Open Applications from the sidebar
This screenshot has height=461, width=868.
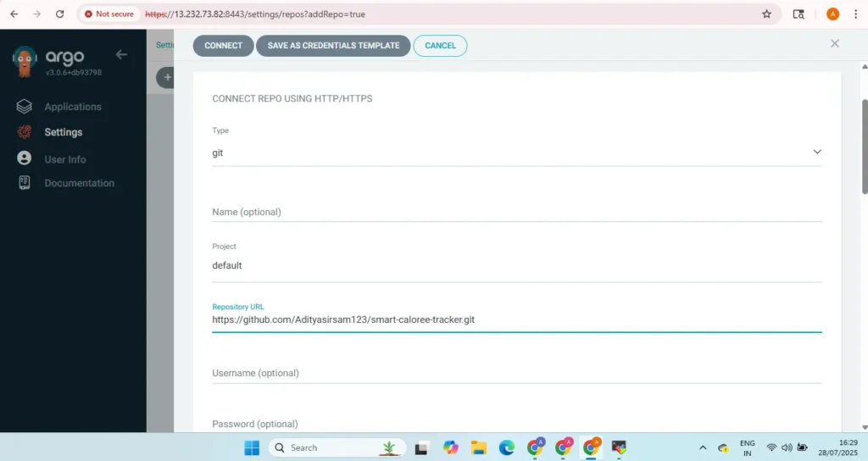coord(72,107)
